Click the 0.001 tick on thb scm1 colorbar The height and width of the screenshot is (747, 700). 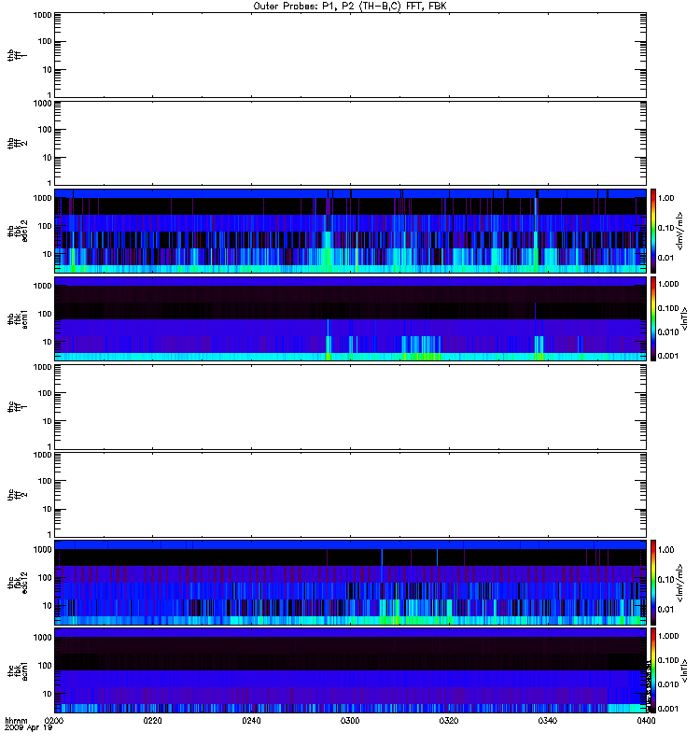pyautogui.click(x=668, y=356)
